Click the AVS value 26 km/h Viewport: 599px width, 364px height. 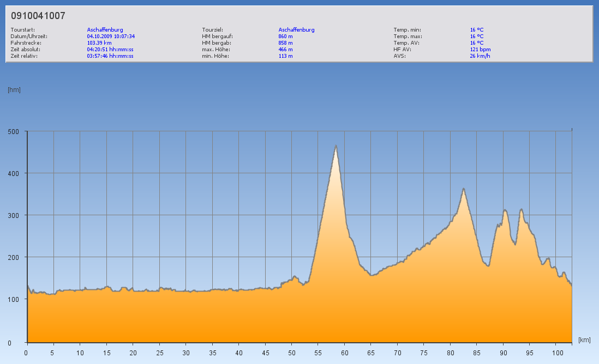point(480,56)
